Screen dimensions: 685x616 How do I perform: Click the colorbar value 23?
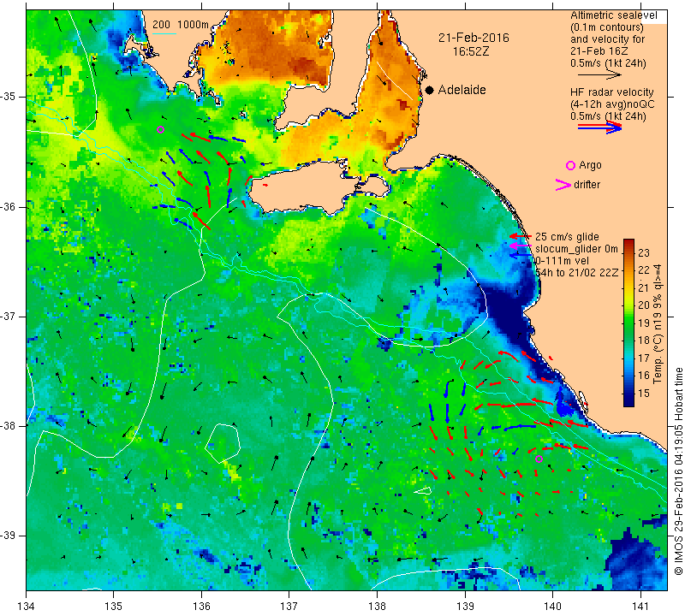[644, 253]
